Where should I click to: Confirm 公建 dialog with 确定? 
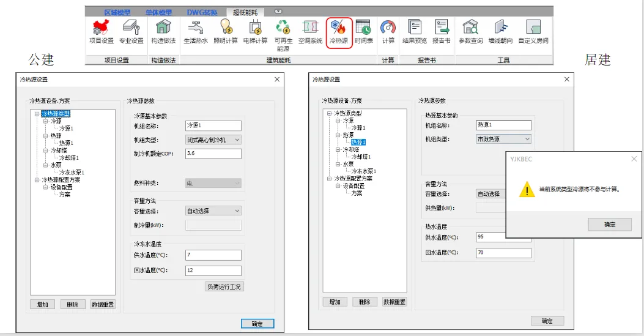pos(257,324)
